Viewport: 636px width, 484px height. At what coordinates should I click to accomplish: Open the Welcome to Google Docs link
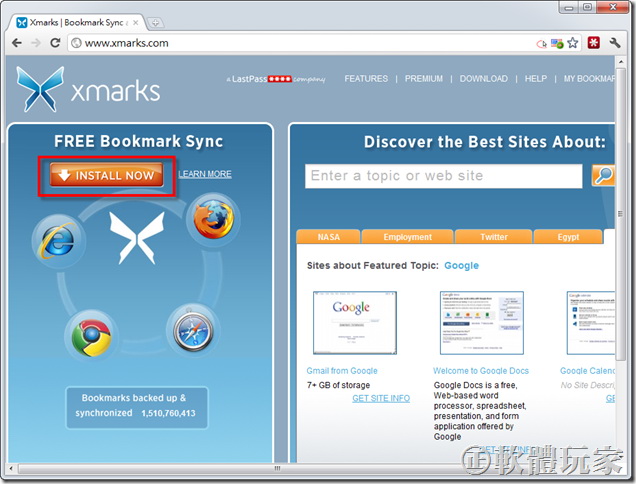(481, 371)
